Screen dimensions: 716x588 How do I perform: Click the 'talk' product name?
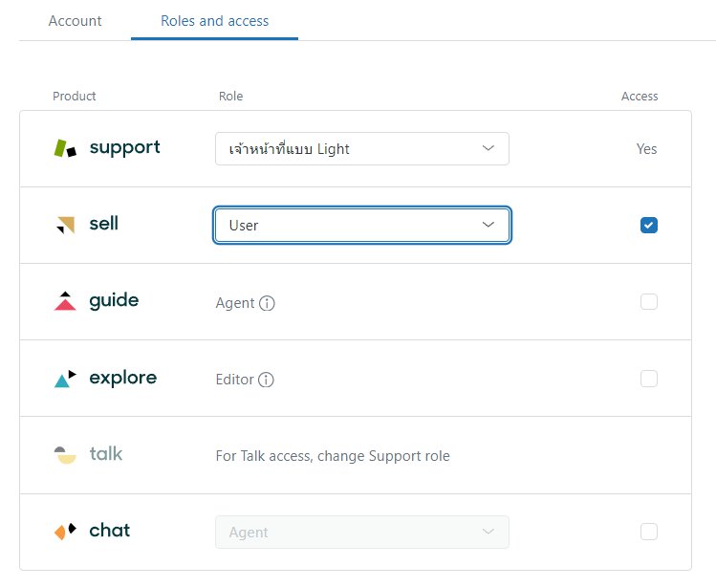(x=106, y=454)
